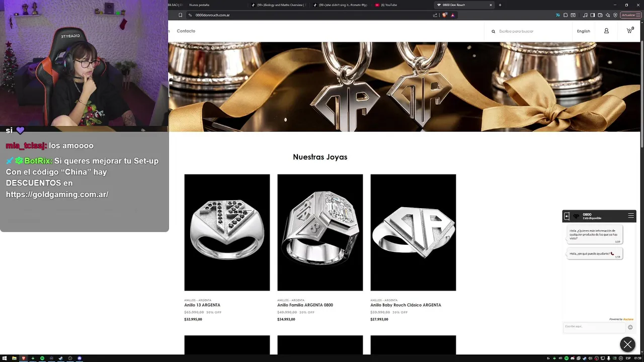Viewport: 644px width, 362px height.
Task: Toggle the browser sidebar panel icon
Action: coord(593,15)
